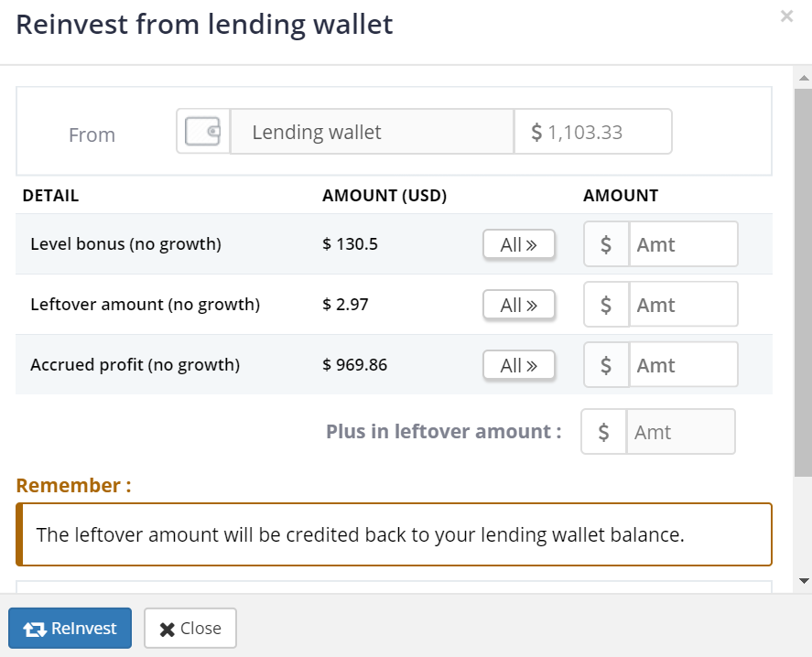The image size is (812, 657).
Task: Focus the Accrued profit Amt input field
Action: click(x=684, y=364)
